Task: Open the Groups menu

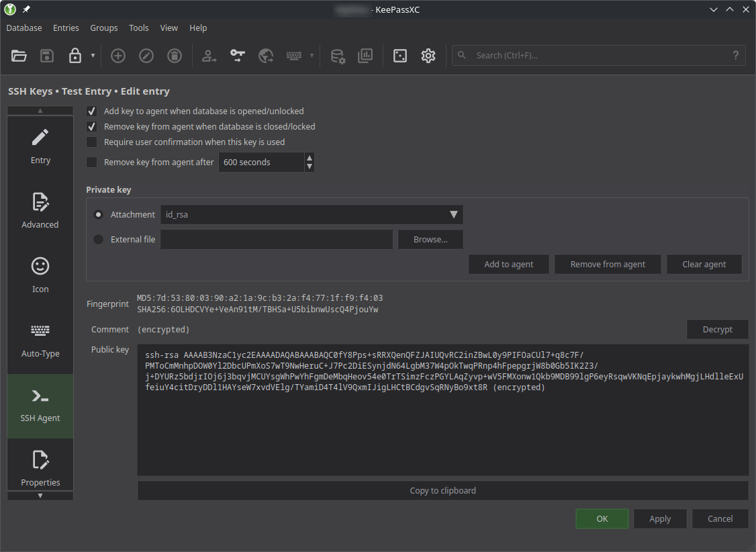Action: (x=103, y=28)
